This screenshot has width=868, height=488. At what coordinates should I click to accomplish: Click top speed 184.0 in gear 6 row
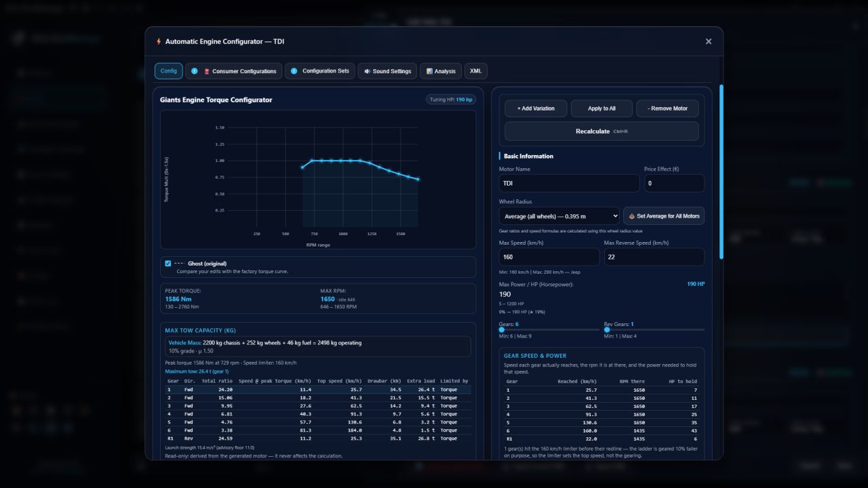click(x=354, y=430)
